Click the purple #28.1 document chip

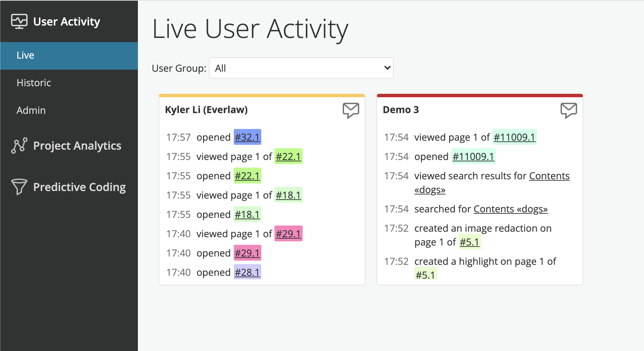click(x=247, y=272)
